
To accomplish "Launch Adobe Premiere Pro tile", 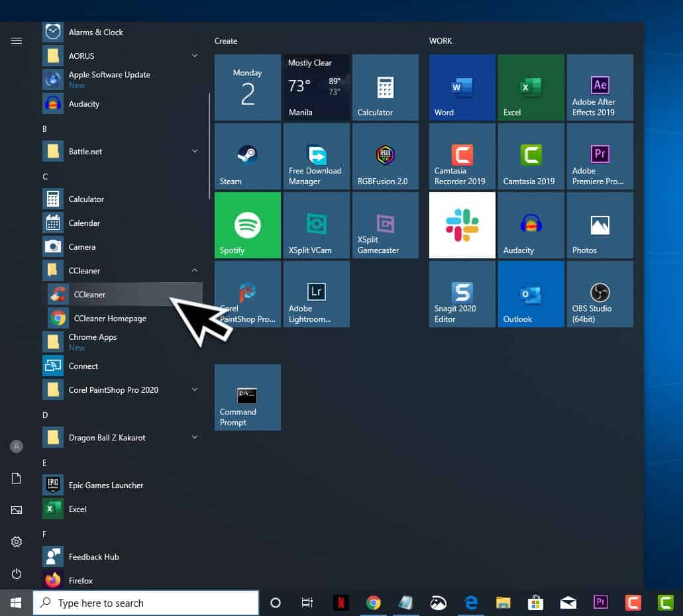I will click(x=600, y=156).
